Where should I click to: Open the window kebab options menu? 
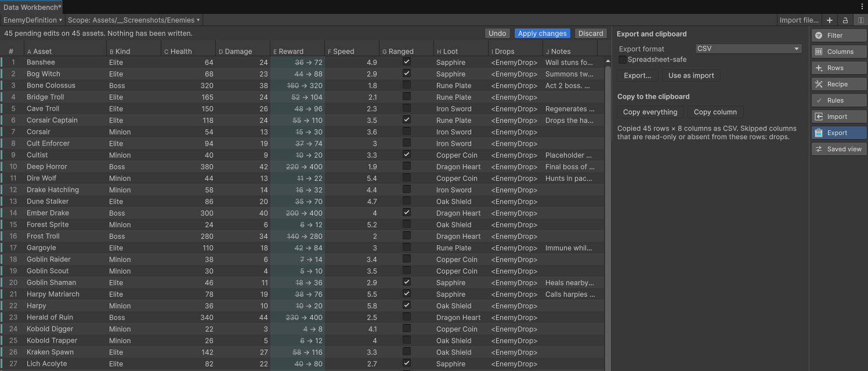point(862,6)
